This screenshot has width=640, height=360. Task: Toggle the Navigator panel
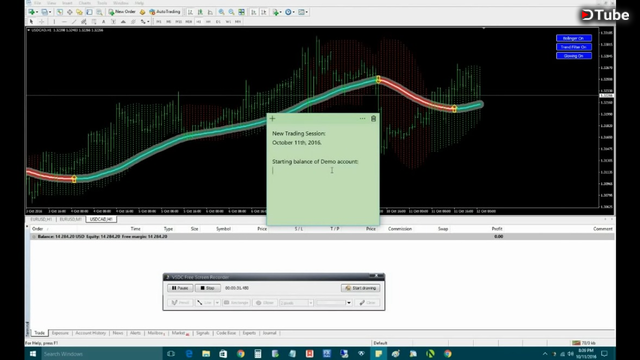pyautogui.click(x=79, y=12)
